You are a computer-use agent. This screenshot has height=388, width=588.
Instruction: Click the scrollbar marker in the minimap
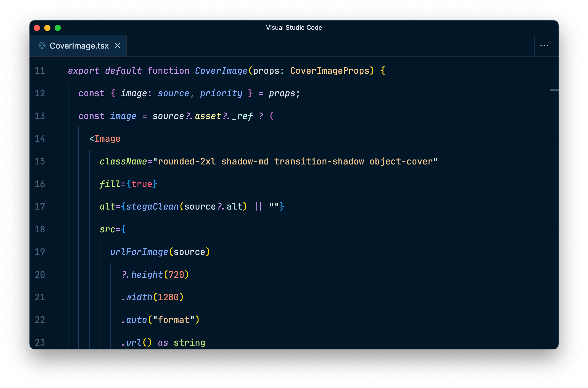click(x=554, y=90)
